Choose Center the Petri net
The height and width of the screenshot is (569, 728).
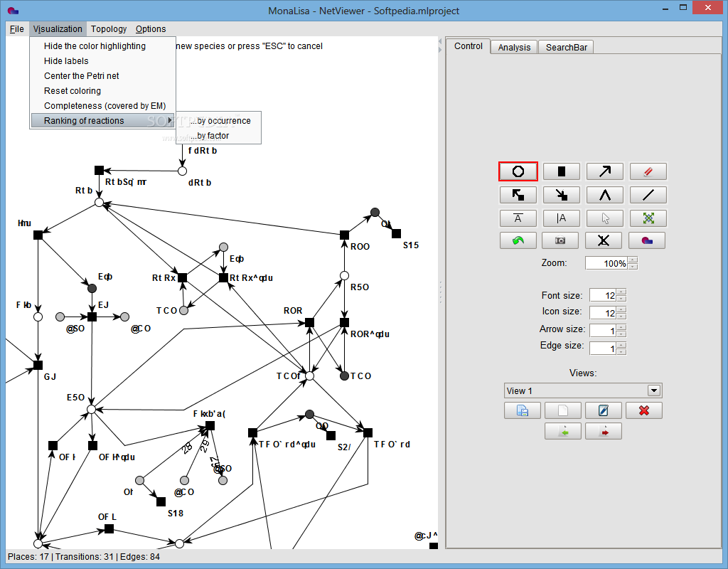[102, 75]
